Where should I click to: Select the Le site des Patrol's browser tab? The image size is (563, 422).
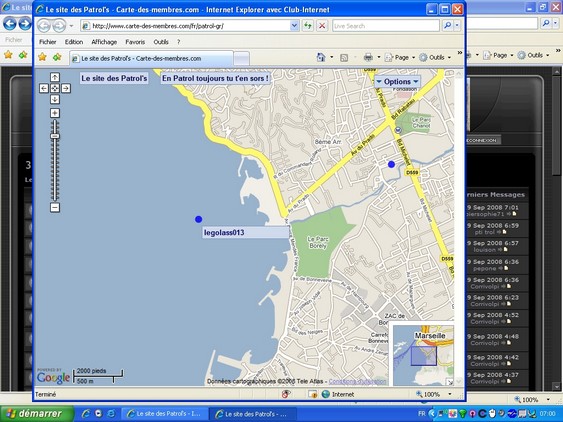(152, 59)
